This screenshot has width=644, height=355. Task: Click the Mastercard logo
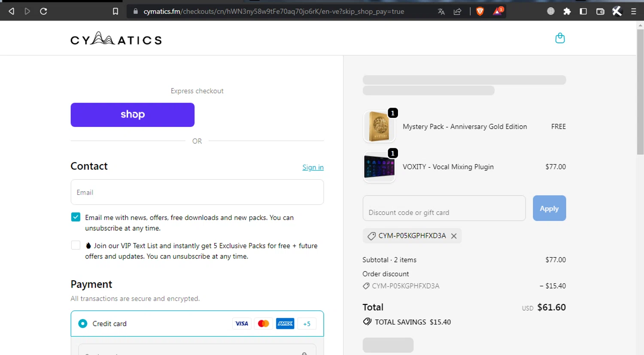click(x=264, y=324)
